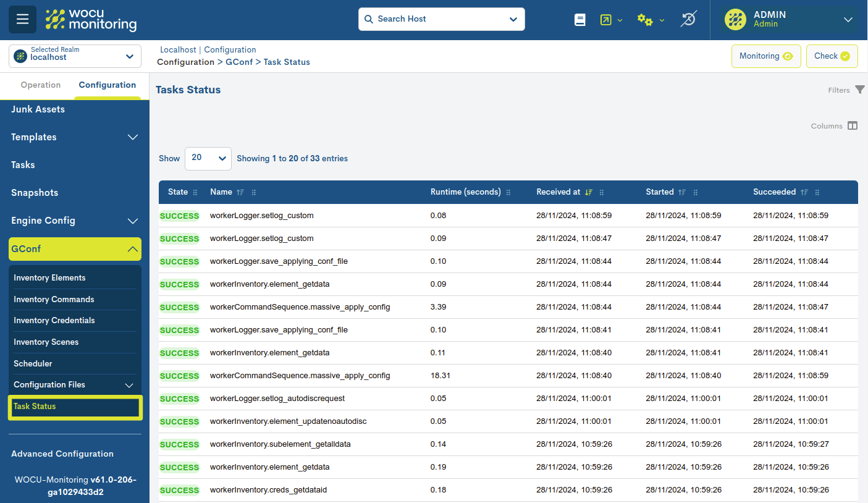Sort by Received at column arrow
868x503 pixels.
point(589,192)
